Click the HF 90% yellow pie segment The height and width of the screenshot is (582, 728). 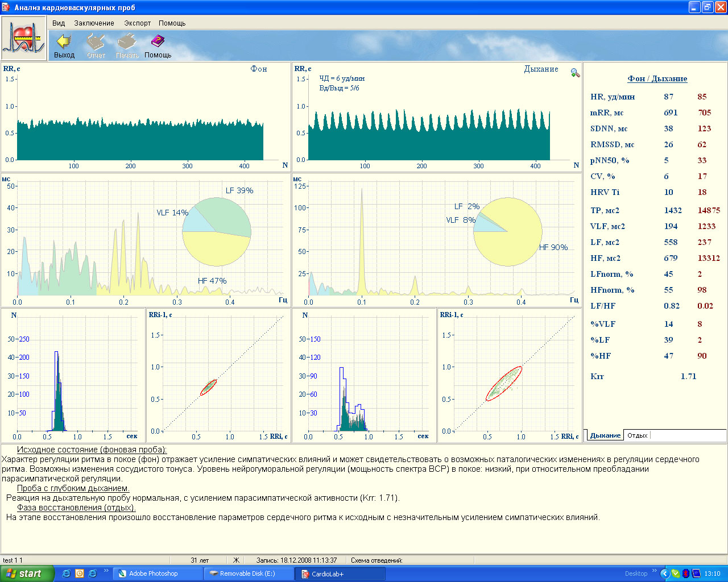(x=512, y=244)
